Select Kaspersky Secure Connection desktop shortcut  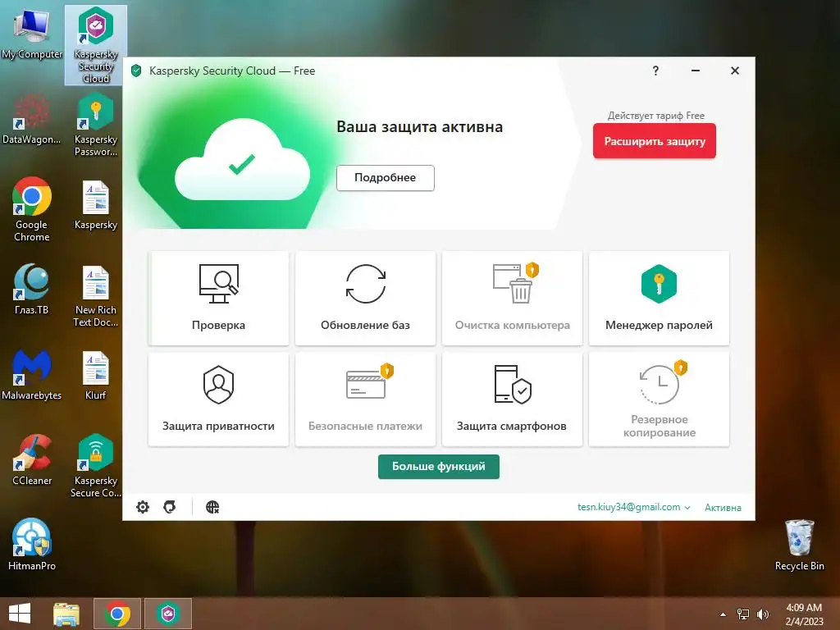pos(96,466)
